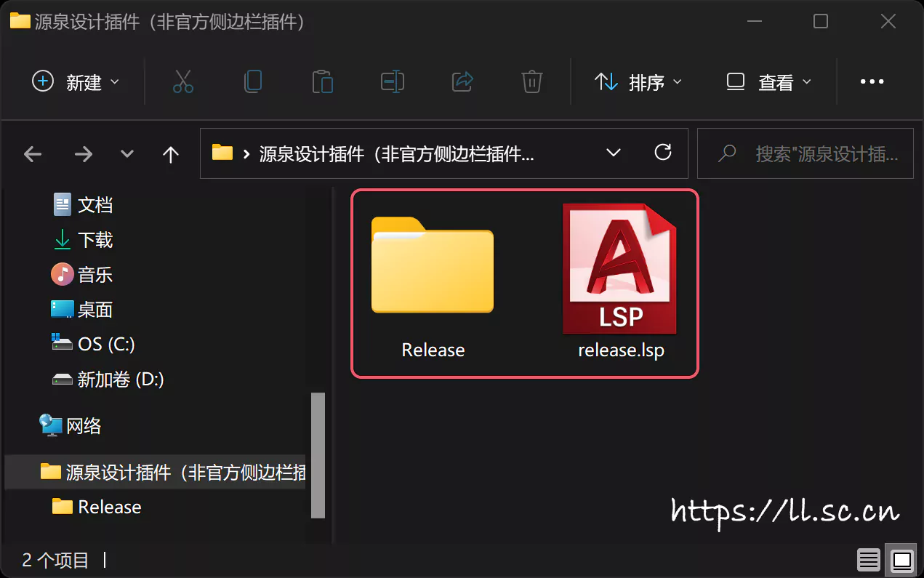
Task: Open 桌面 in navigation pane
Action: 82,310
